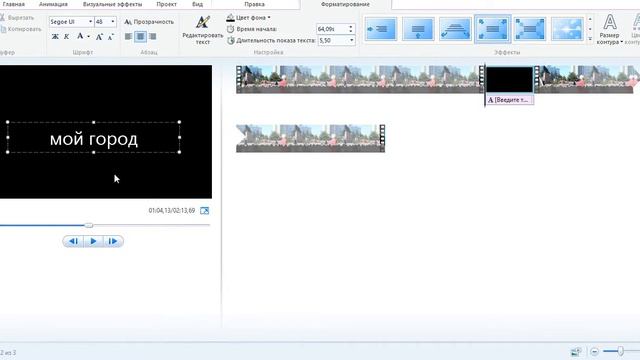Click the 01:04,13/02:13,69 time display

coord(172,211)
